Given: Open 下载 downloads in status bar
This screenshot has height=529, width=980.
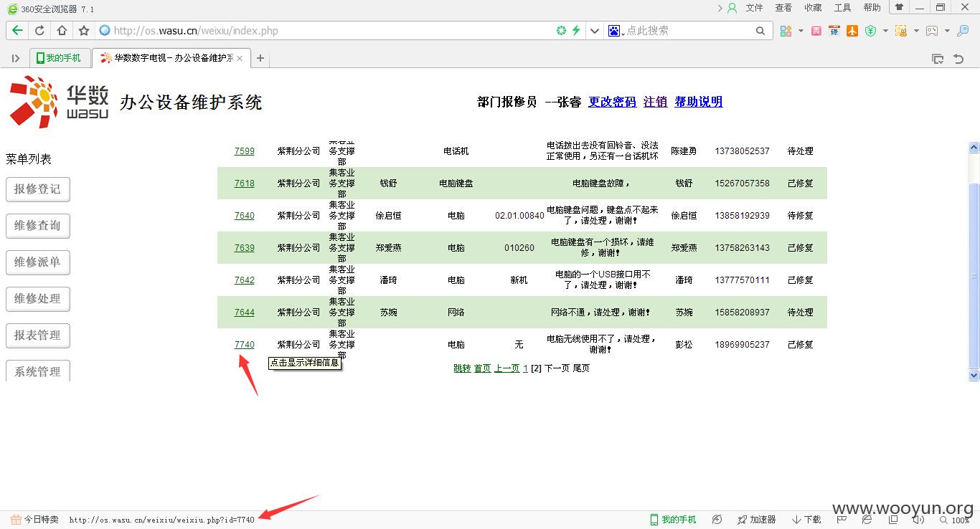Looking at the screenshot, I should [x=806, y=520].
